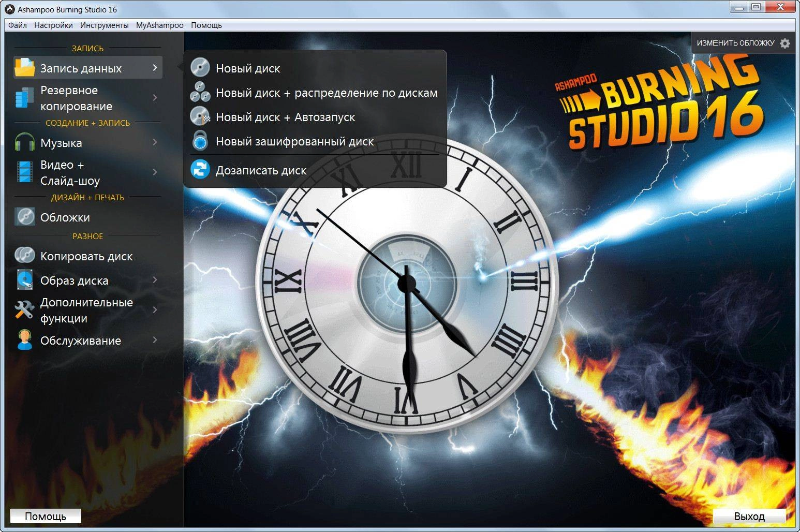Open the Дополнительные функции label
Image resolution: width=800 pixels, height=532 pixels.
coord(86,310)
